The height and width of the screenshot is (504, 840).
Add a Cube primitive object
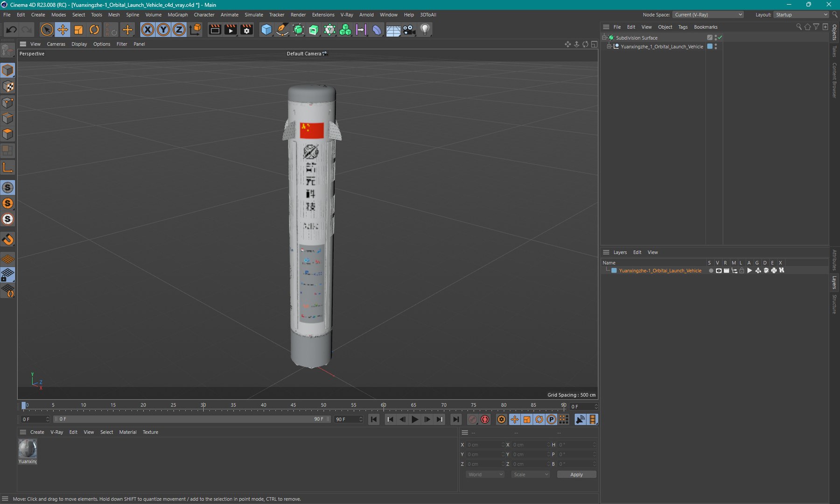pos(266,30)
